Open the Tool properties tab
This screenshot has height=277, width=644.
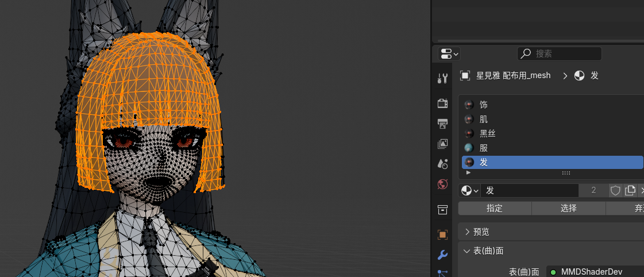442,79
